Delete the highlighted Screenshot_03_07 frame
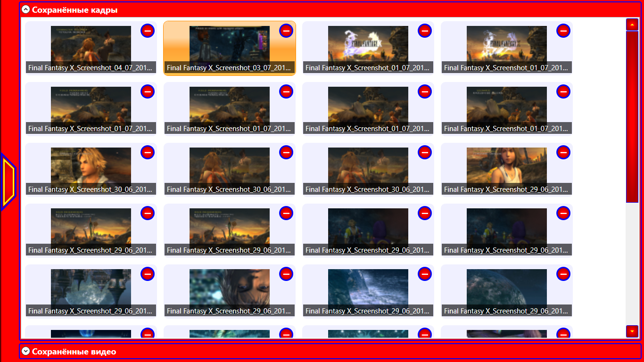 coord(286,31)
